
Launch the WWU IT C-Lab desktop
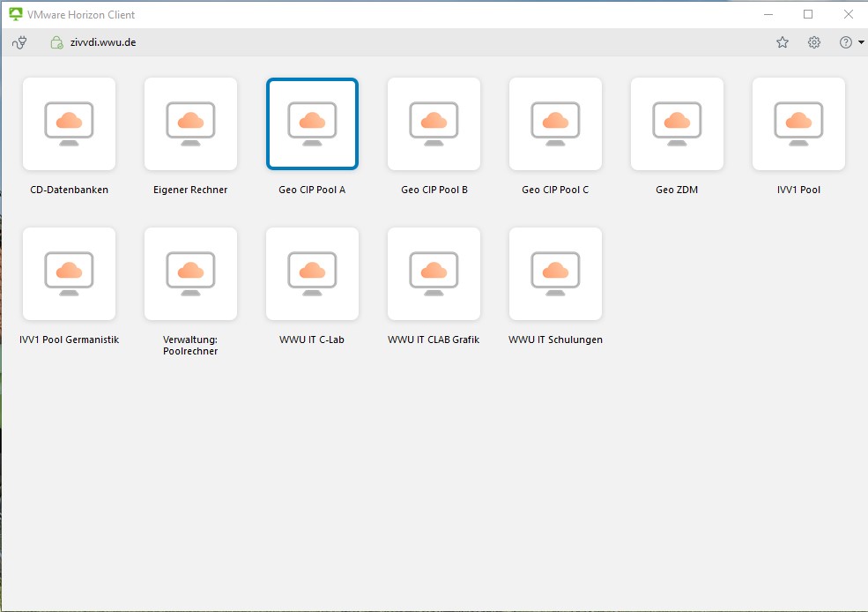tap(312, 273)
